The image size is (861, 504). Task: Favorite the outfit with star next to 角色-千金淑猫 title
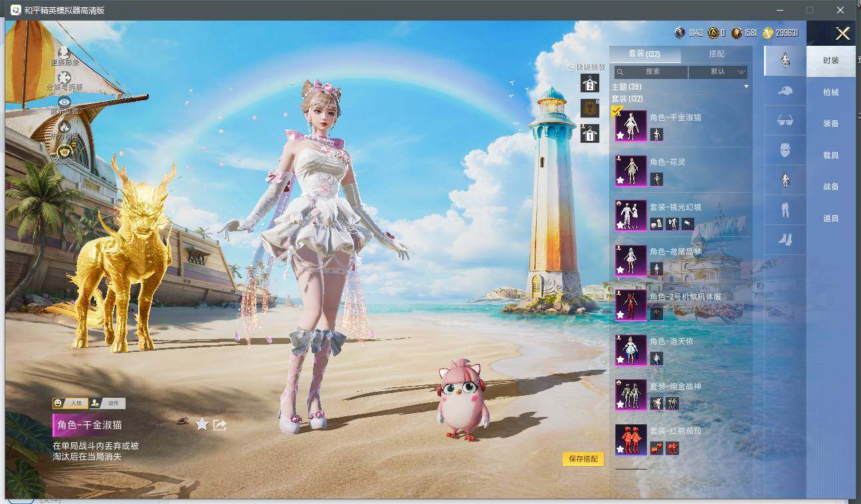pyautogui.click(x=202, y=424)
